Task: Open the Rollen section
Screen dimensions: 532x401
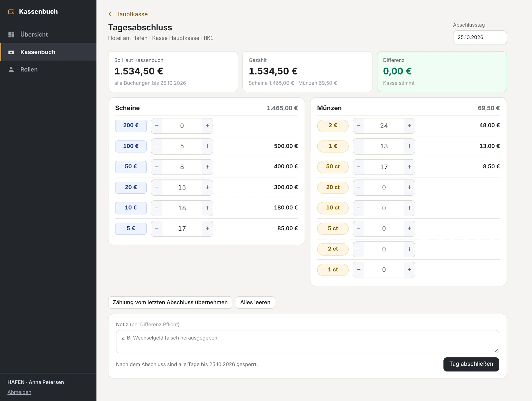Action: [48, 69]
